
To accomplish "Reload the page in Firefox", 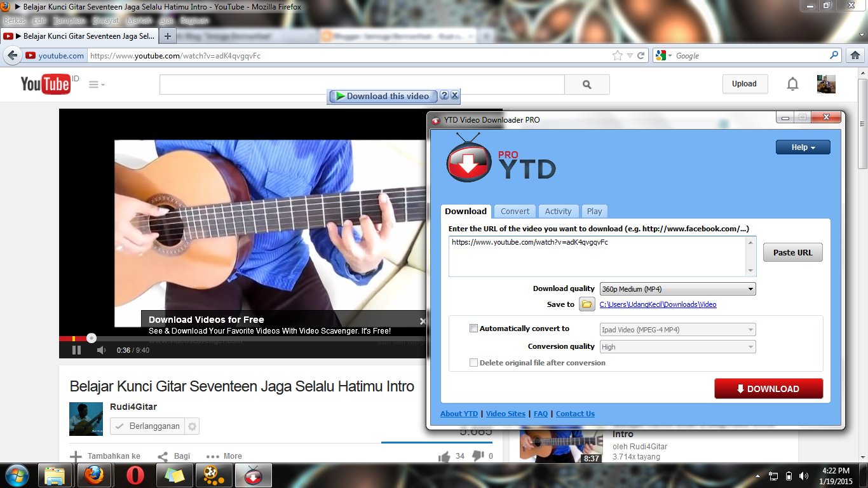I will 641,56.
